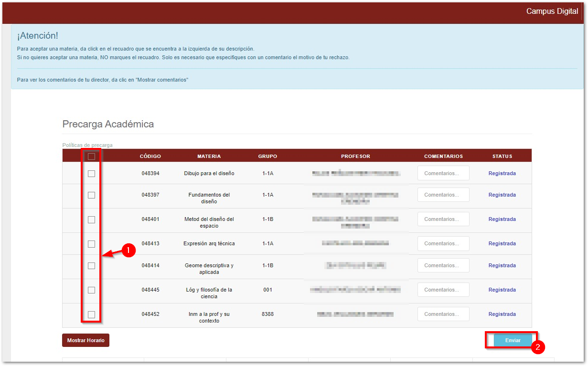588x366 pixels.
Task: Click the Campus Digital header title
Action: click(552, 11)
